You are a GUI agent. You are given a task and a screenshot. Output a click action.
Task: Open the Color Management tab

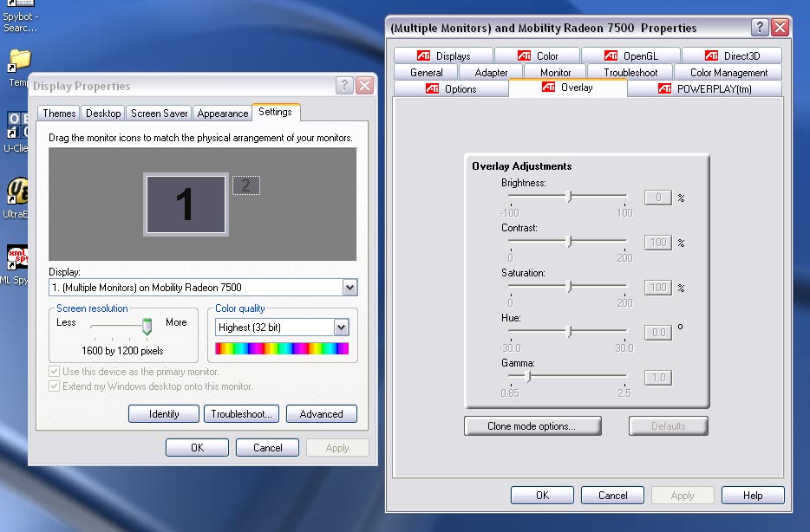pos(728,72)
